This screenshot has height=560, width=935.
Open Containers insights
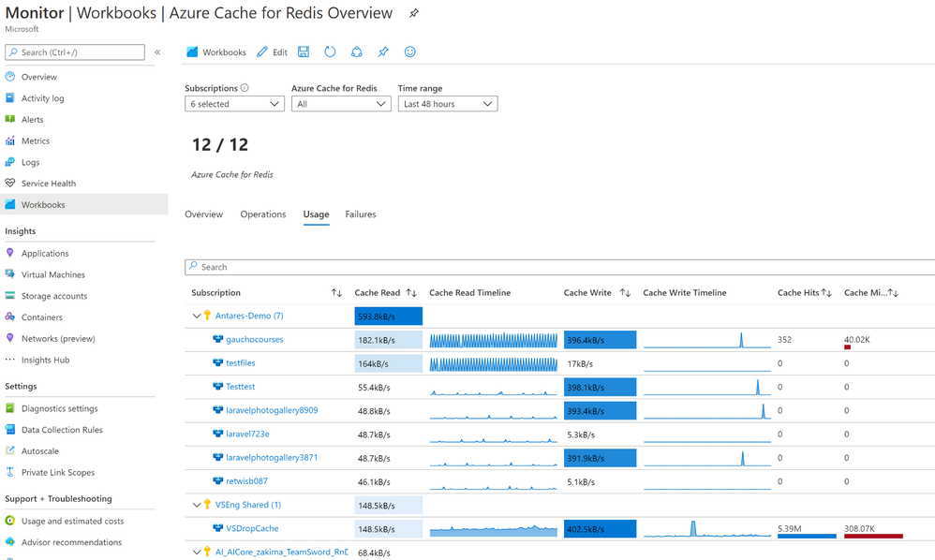point(42,317)
